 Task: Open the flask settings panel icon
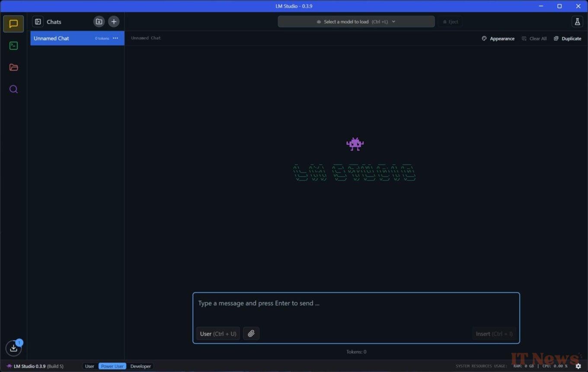coord(577,22)
